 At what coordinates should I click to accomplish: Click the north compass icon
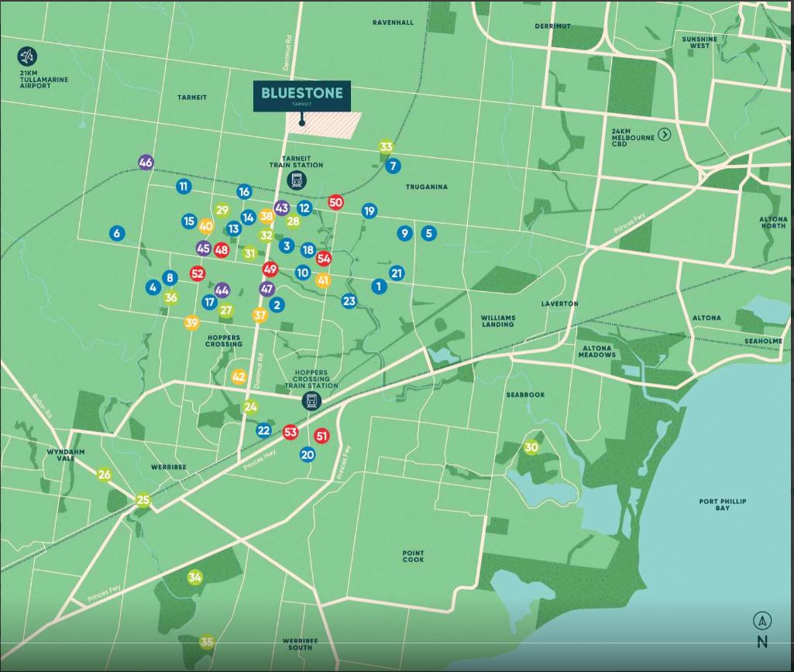click(762, 620)
